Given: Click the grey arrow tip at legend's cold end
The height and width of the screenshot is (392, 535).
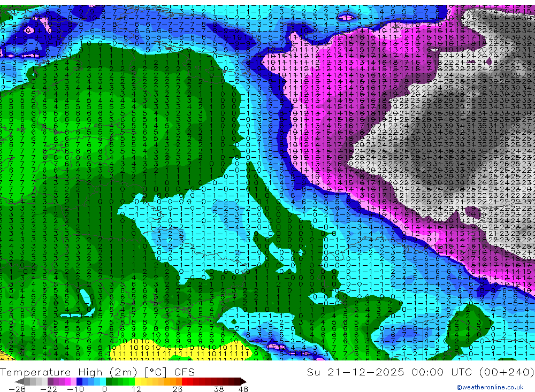Looking at the screenshot, I should point(19,381).
